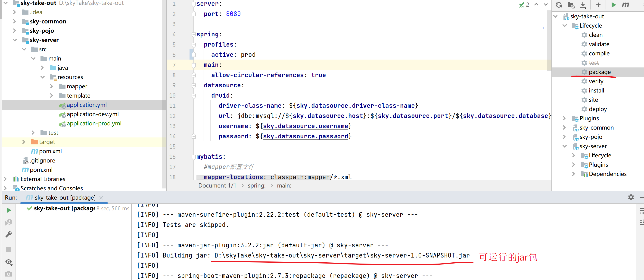Click the 'spring:' breadcrumb below the editor
The width and height of the screenshot is (644, 280).
(x=256, y=186)
